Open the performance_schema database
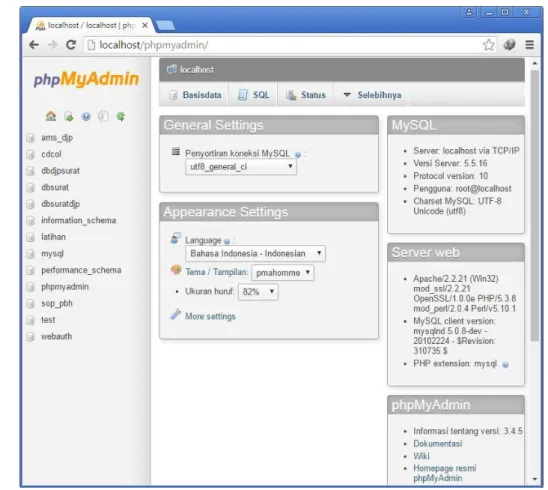 coord(81,270)
